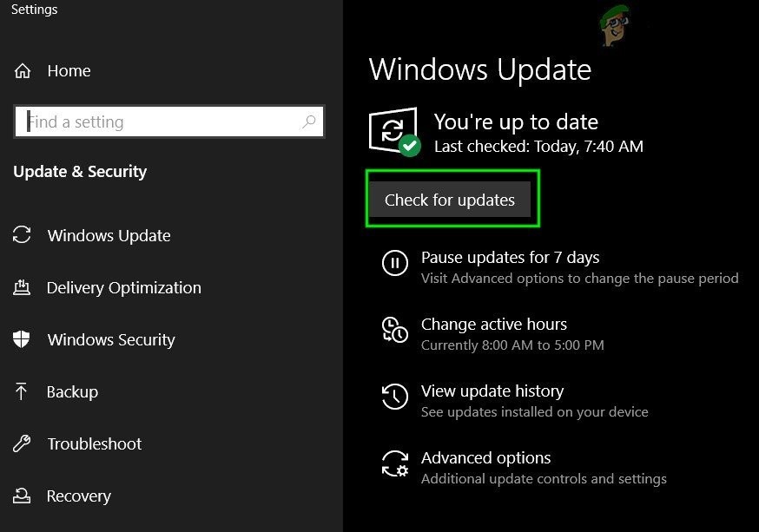Image resolution: width=759 pixels, height=532 pixels.
Task: Click the Home icon in the sidebar
Action: coord(23,70)
